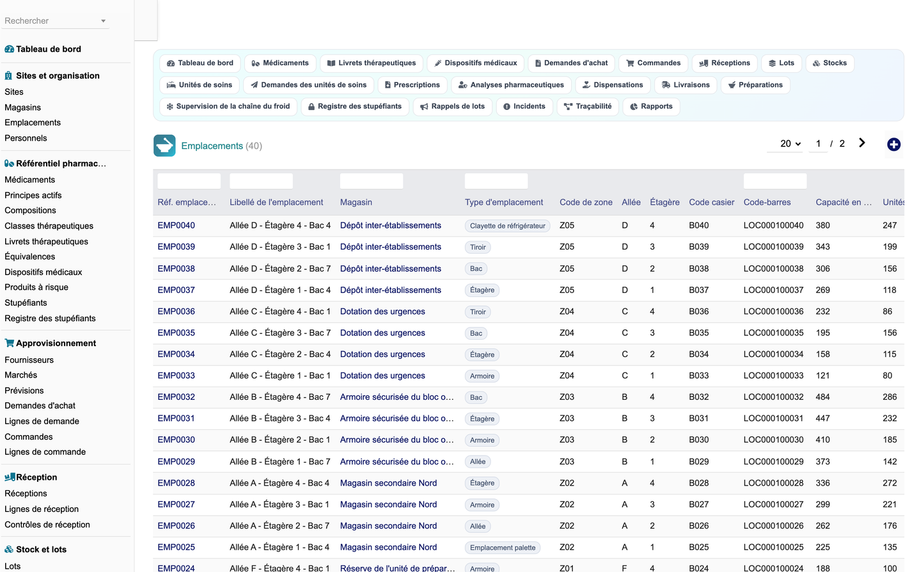Open Rappels de lots shortcut
924x572 pixels.
point(453,107)
